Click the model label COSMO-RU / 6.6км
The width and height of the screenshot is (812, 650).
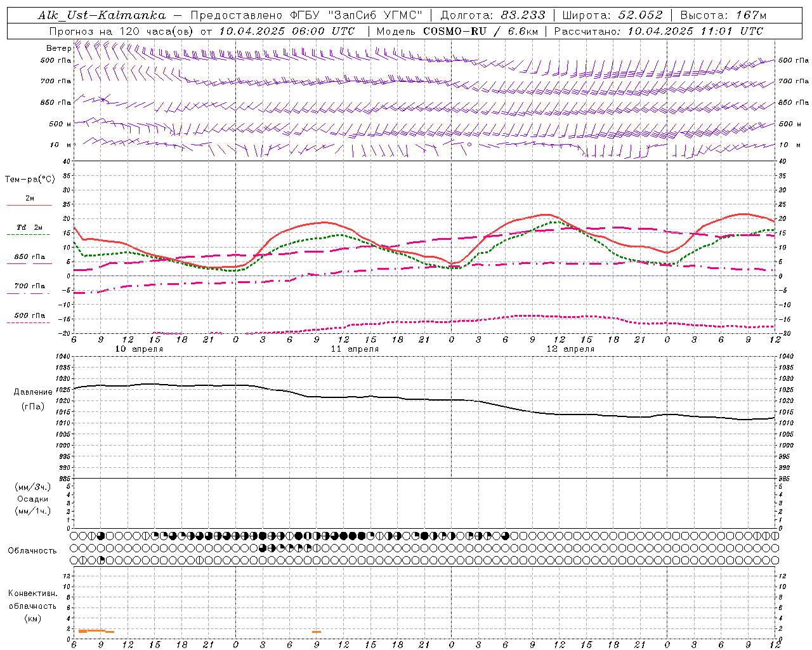480,30
